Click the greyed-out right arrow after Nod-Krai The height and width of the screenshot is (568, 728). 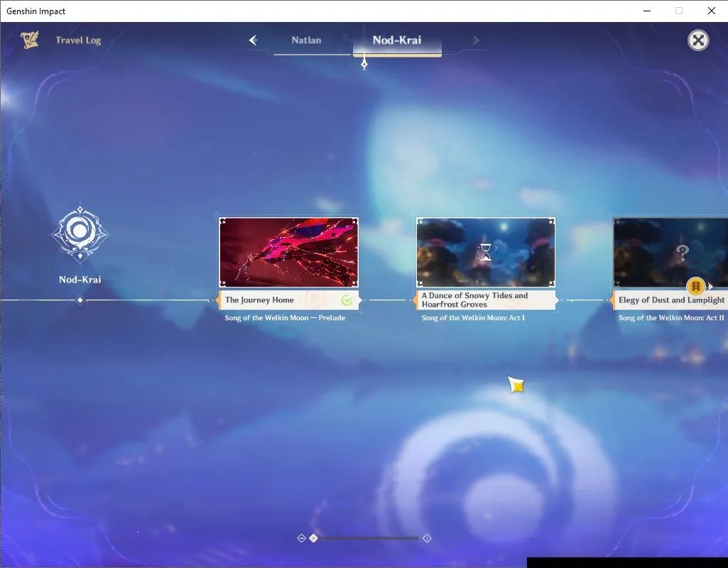(475, 40)
